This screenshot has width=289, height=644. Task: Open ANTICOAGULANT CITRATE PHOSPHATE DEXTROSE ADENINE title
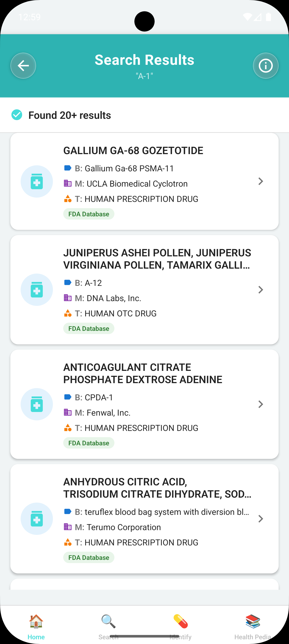pos(142,373)
